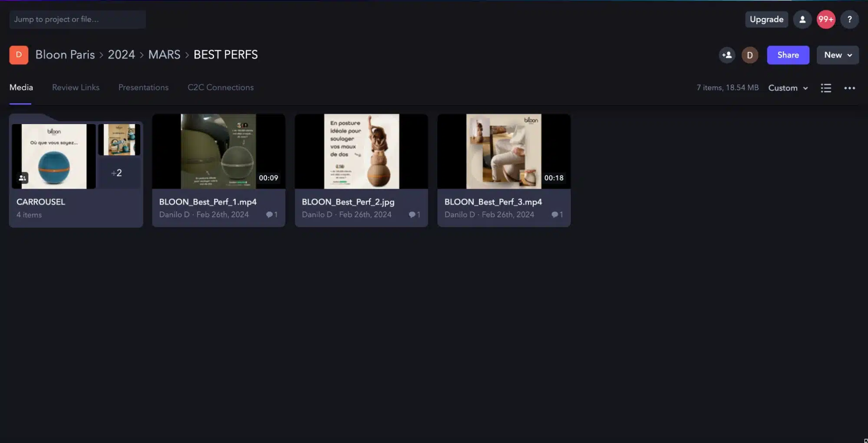Click the 4 items label under CARROUSEL
Image resolution: width=868 pixels, height=443 pixels.
[x=29, y=215]
